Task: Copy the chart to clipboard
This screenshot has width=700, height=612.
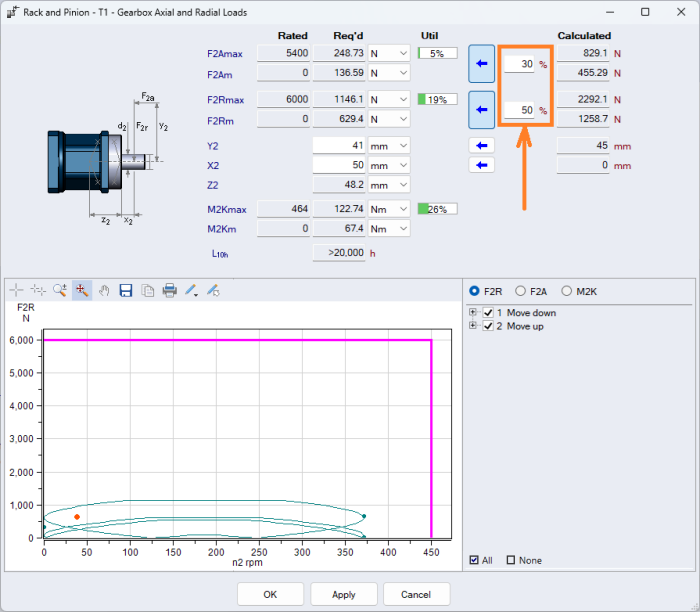Action: point(147,290)
